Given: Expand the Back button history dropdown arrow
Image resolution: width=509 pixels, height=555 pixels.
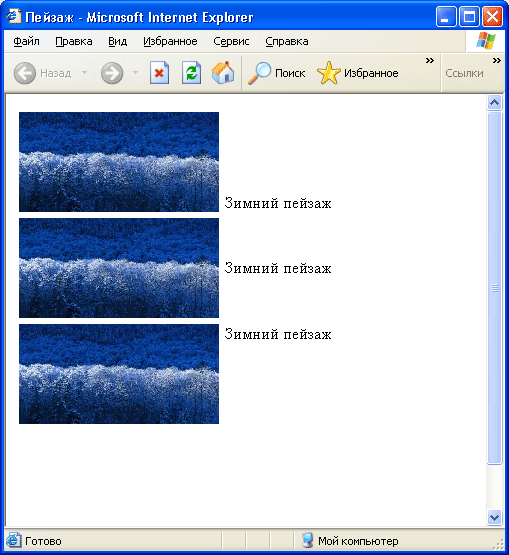Looking at the screenshot, I should click(x=84, y=73).
